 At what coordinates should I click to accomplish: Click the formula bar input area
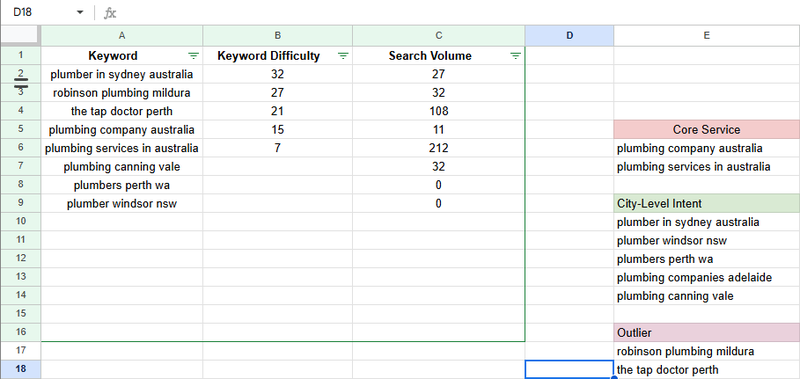[459, 12]
